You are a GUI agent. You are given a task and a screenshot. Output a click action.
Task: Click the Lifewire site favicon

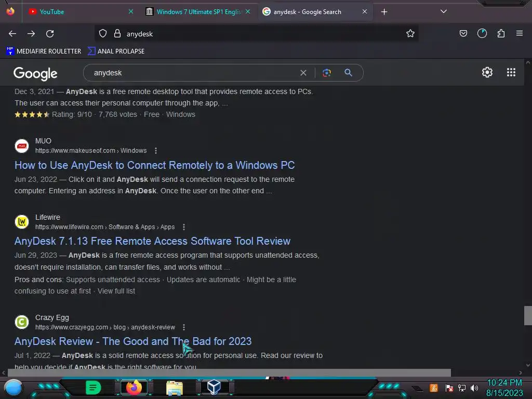(22, 222)
